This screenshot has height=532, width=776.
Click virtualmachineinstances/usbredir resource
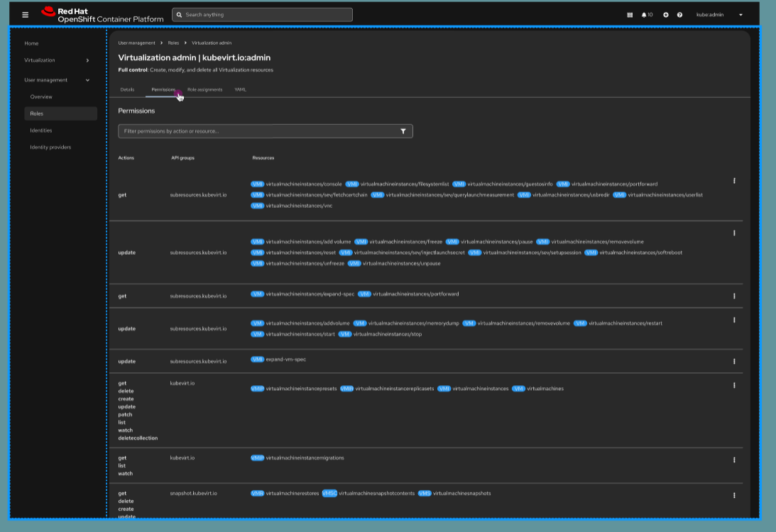click(x=571, y=195)
